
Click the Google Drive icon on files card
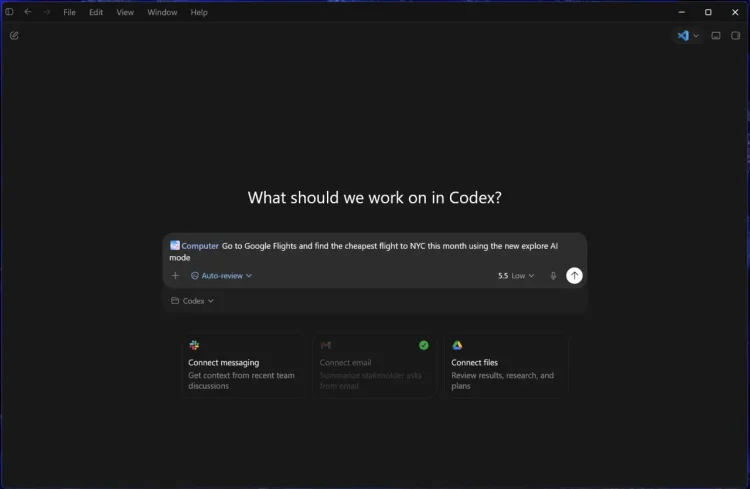pyautogui.click(x=457, y=345)
